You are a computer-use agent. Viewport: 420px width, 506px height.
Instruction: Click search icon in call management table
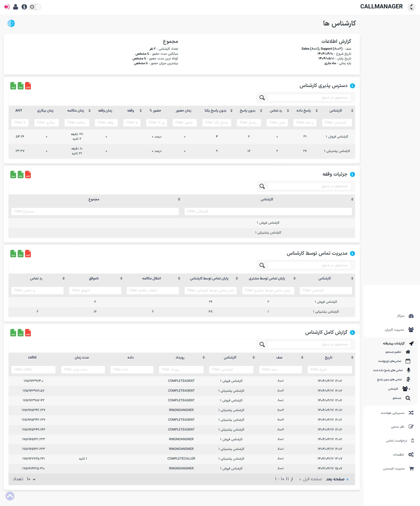262,265
